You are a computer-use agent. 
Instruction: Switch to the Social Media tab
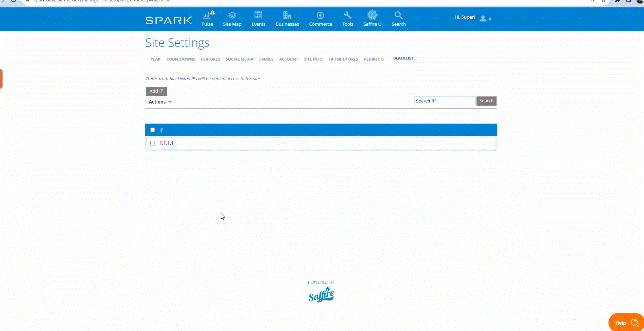pos(239,59)
